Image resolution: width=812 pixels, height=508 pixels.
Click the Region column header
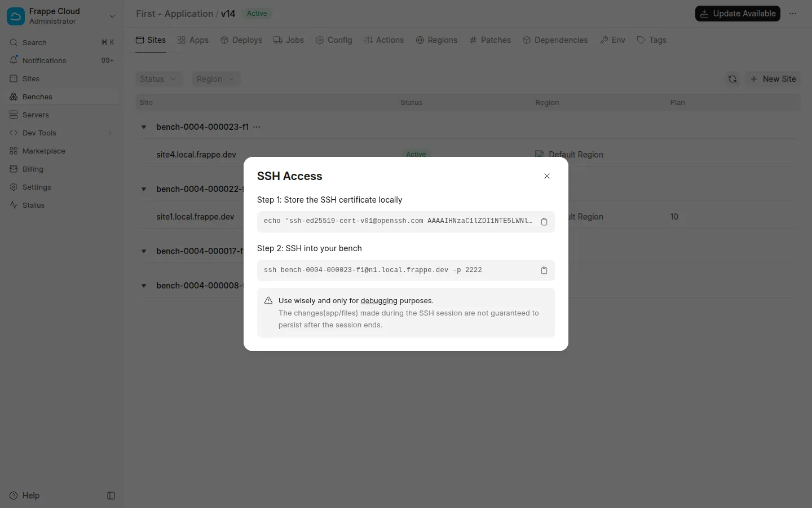[547, 103]
